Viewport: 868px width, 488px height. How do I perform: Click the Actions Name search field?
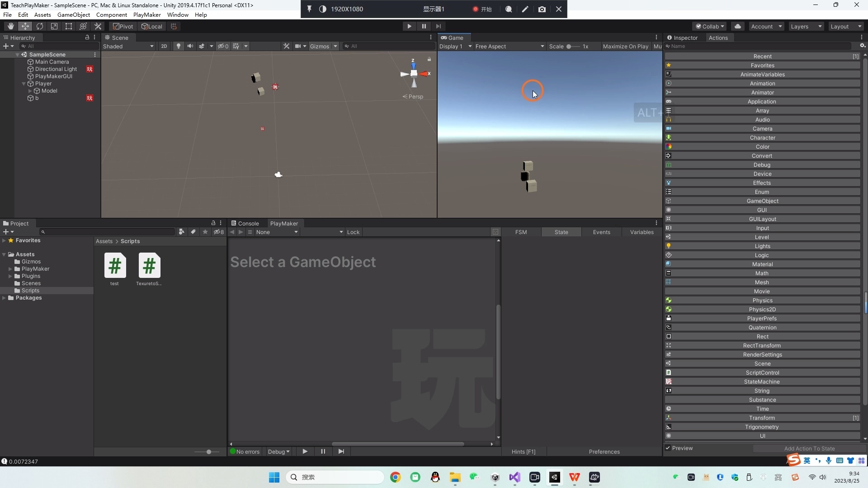click(758, 46)
